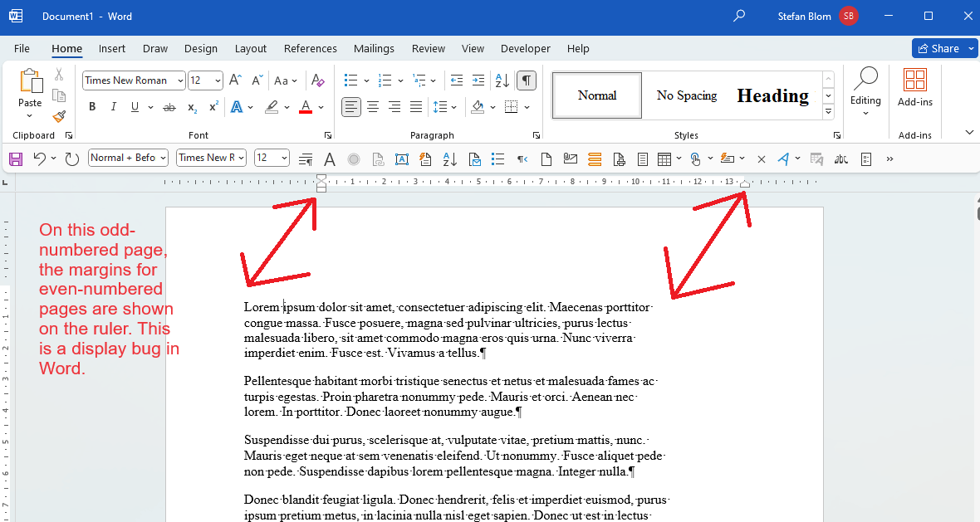980x522 pixels.
Task: Toggle bold formatting
Action: coord(92,106)
